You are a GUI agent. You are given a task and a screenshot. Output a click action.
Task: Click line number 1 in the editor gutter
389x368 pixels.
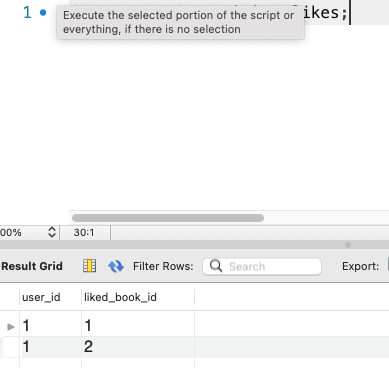tap(27, 13)
